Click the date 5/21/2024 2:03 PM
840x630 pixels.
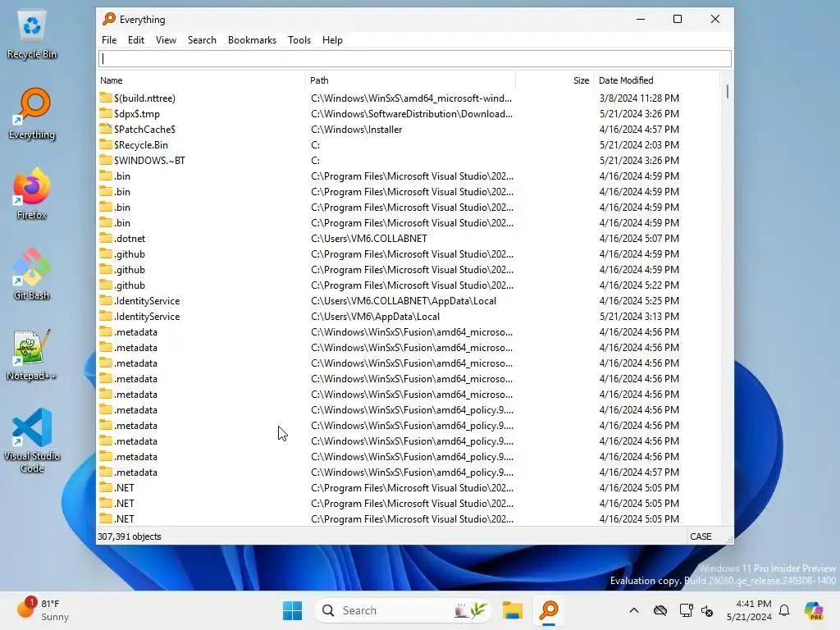[639, 144]
